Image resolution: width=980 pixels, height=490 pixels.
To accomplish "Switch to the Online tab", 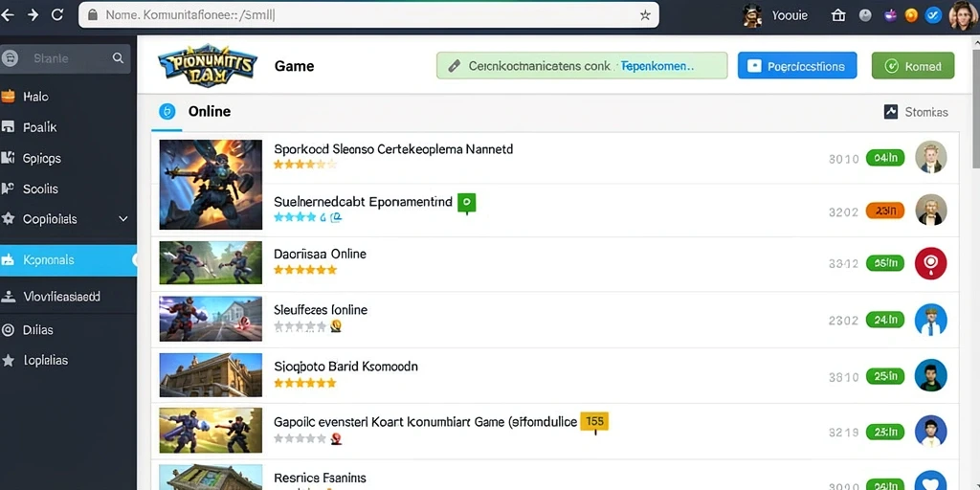I will pos(193,112).
